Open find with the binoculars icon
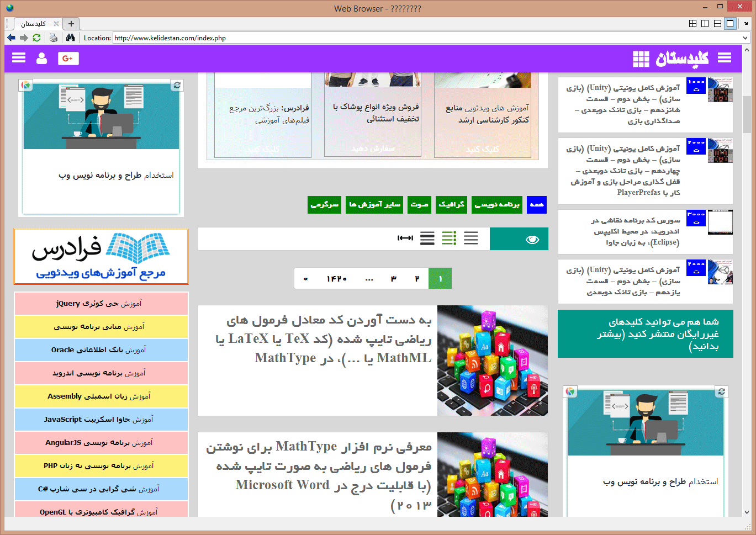 (70, 38)
